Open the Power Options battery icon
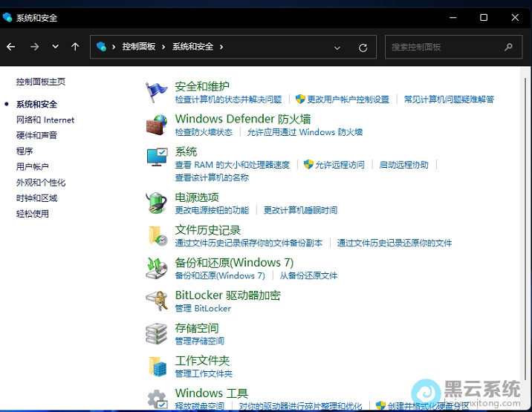 (x=157, y=203)
